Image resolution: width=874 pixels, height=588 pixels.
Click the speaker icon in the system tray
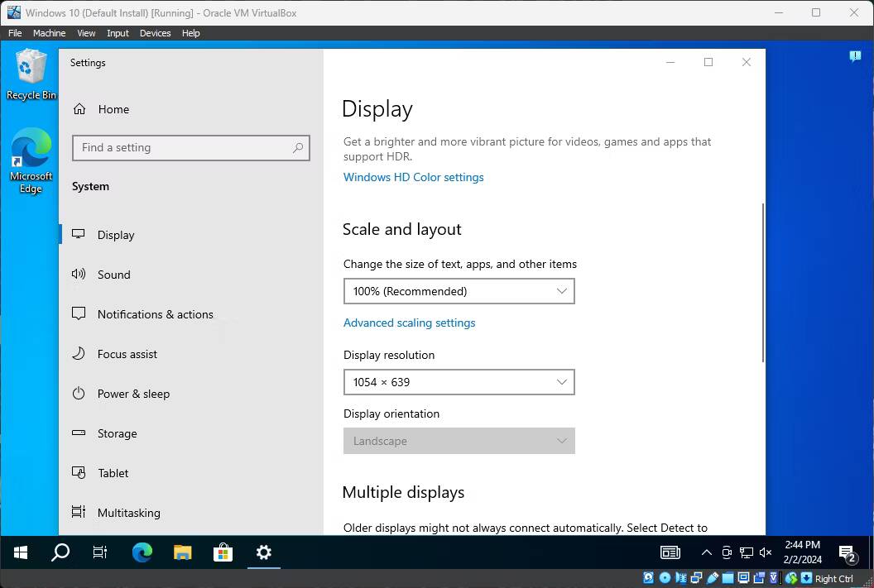pos(765,552)
